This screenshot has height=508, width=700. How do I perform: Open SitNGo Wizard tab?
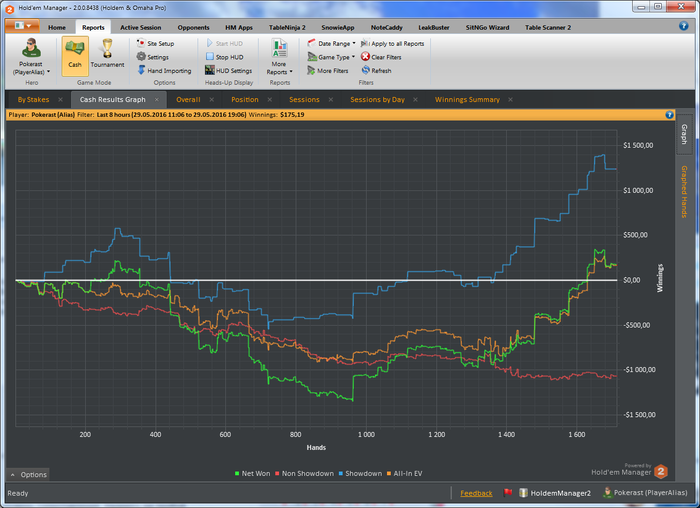488,27
